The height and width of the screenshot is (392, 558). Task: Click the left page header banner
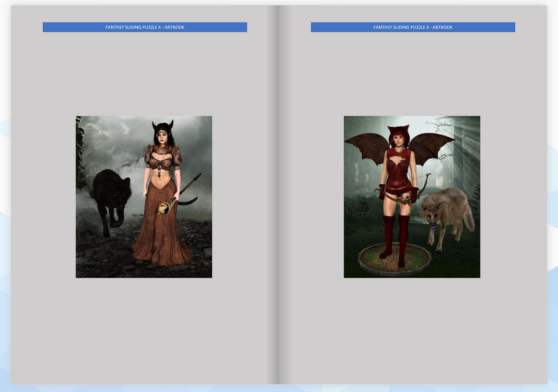click(145, 27)
